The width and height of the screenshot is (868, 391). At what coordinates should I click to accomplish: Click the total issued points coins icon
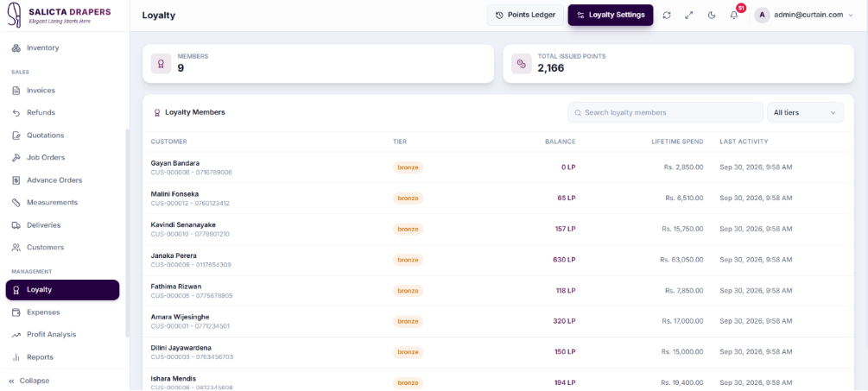click(521, 64)
